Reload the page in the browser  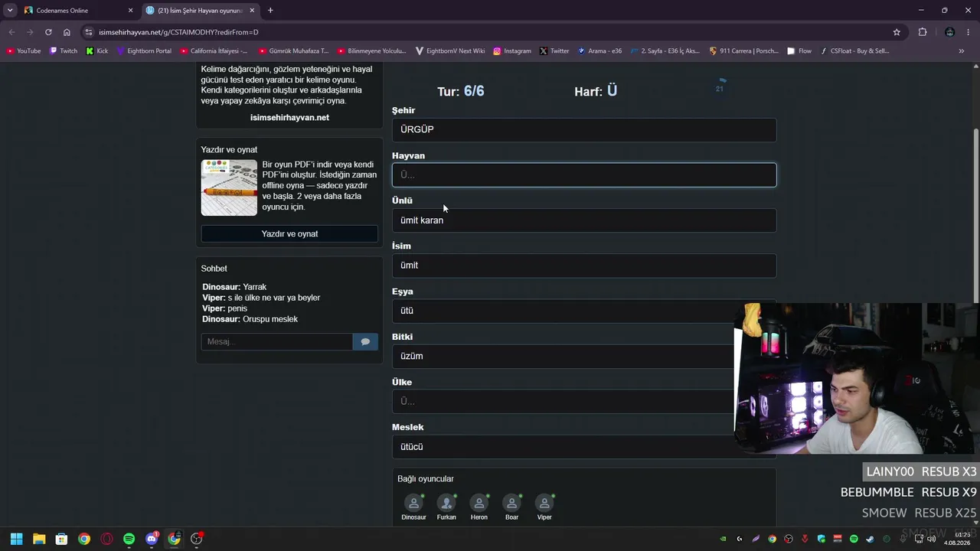coord(48,32)
